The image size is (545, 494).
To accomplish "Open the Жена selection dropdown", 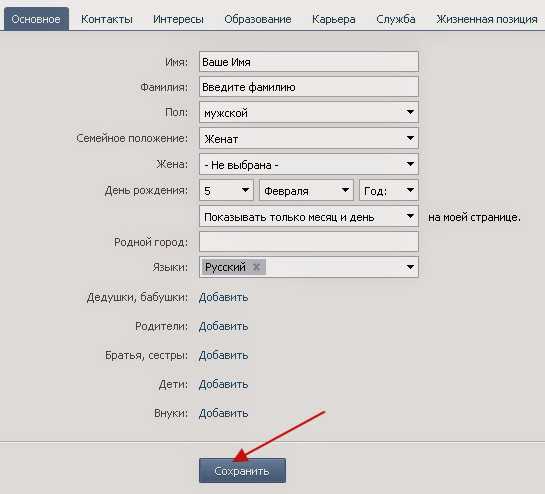I will coord(309,164).
